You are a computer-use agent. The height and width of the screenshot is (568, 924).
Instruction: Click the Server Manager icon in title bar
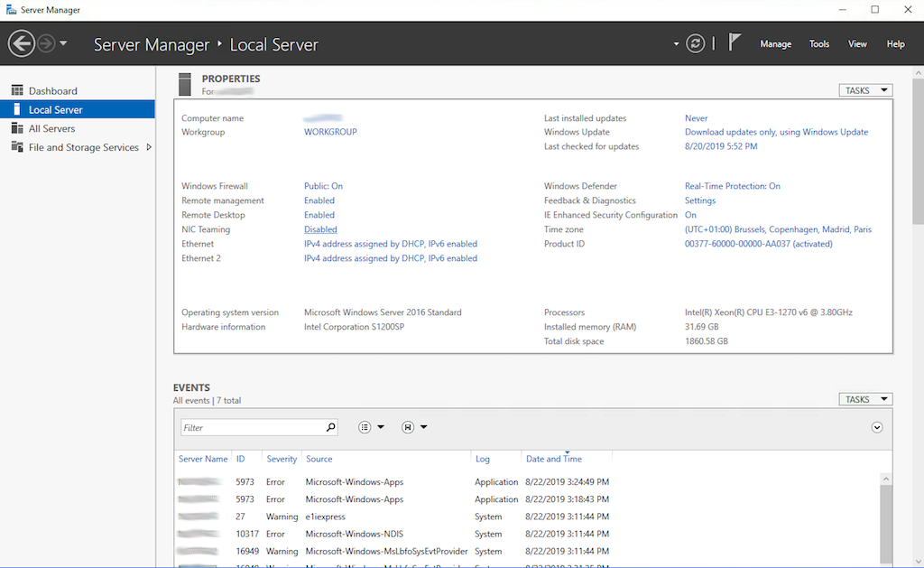click(11, 9)
